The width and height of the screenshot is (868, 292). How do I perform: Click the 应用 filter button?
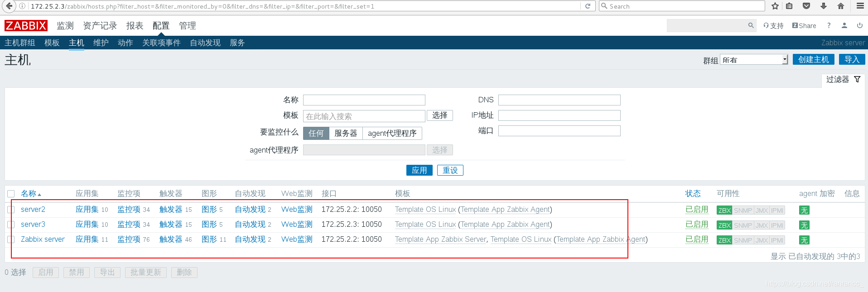click(x=420, y=170)
